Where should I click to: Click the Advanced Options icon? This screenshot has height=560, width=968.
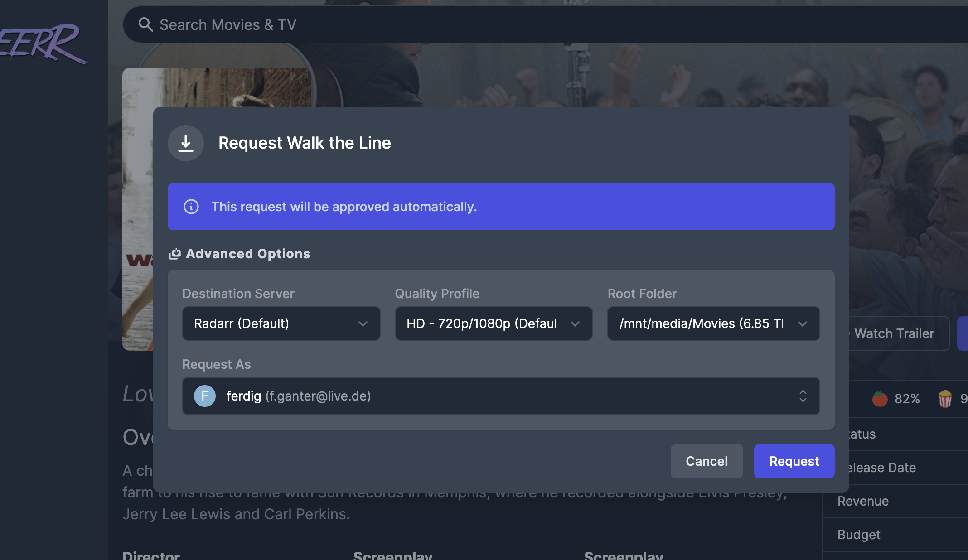coord(175,254)
